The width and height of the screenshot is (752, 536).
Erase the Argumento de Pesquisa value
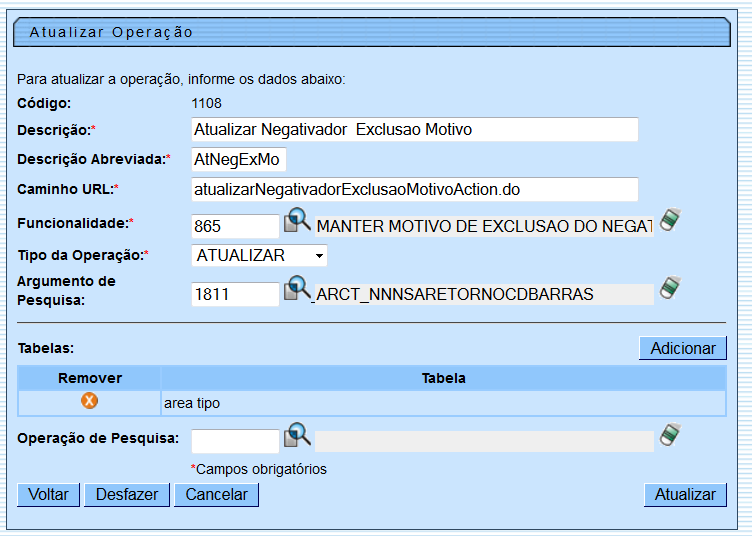(670, 290)
